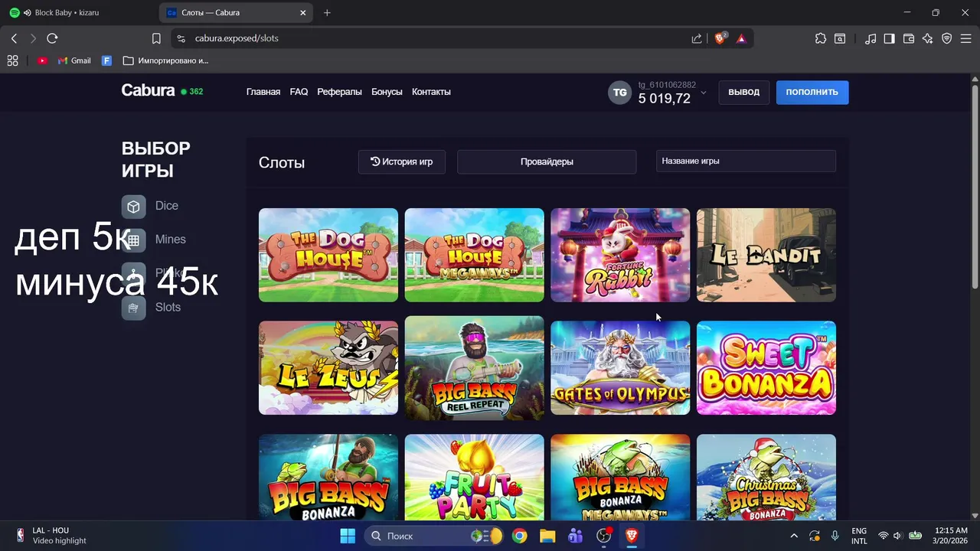Open Импортировано bookmarks folder
The image size is (980, 551).
165,60
